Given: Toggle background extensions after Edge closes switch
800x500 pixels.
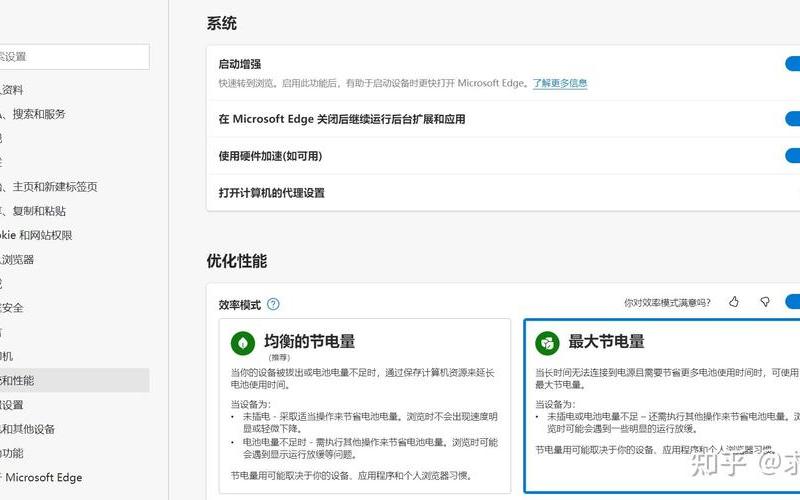Looking at the screenshot, I should [792, 119].
